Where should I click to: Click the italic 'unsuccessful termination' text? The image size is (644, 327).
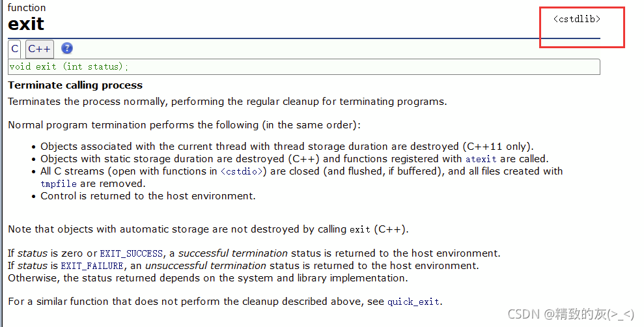click(x=206, y=265)
